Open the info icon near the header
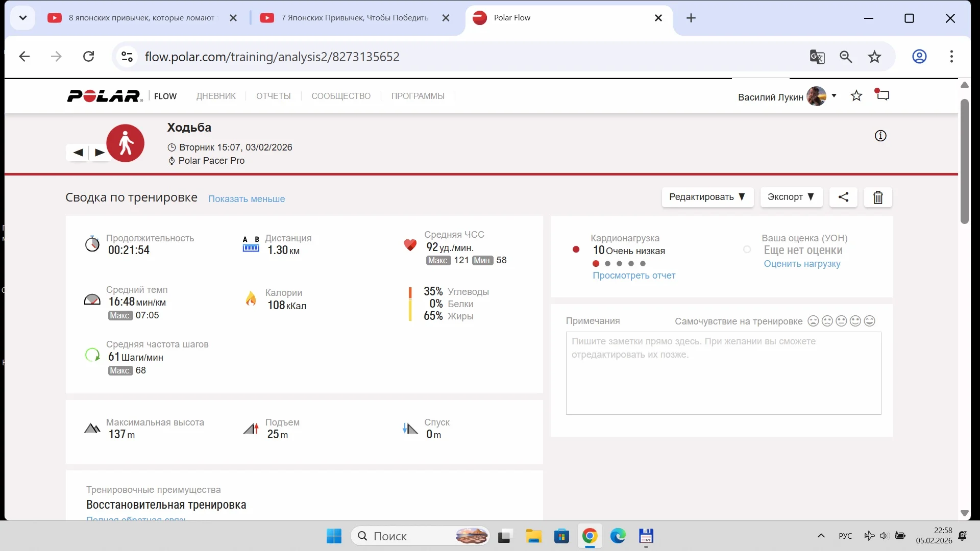This screenshot has height=551, width=980. pyautogui.click(x=880, y=136)
